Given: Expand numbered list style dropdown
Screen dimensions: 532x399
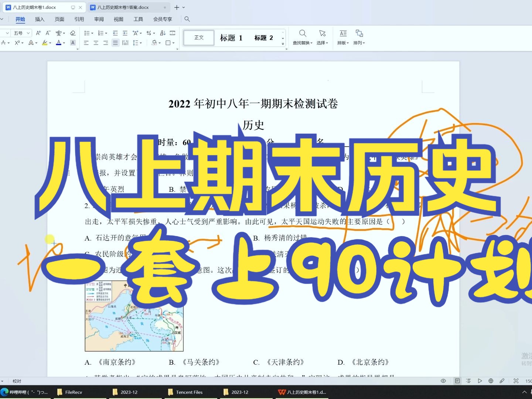Looking at the screenshot, I should tap(106, 33).
